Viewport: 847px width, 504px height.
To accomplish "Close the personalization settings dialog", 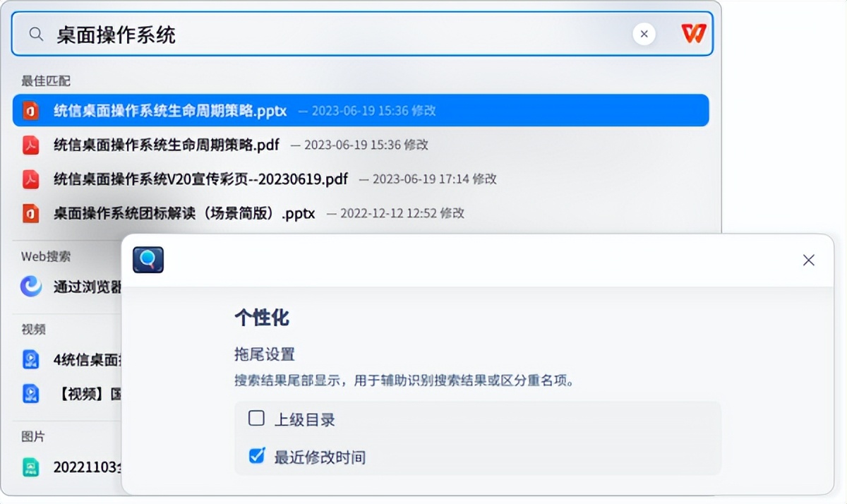I will click(808, 260).
